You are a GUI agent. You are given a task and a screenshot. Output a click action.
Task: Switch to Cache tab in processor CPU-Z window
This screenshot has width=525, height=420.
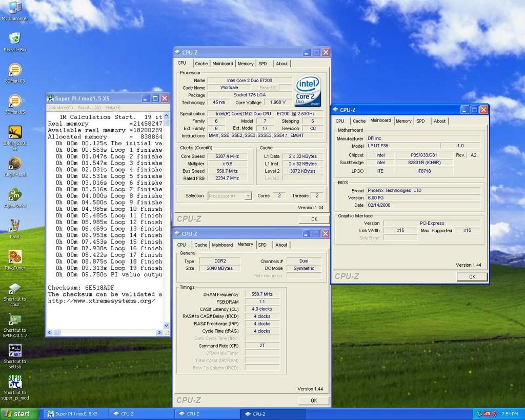tap(201, 64)
